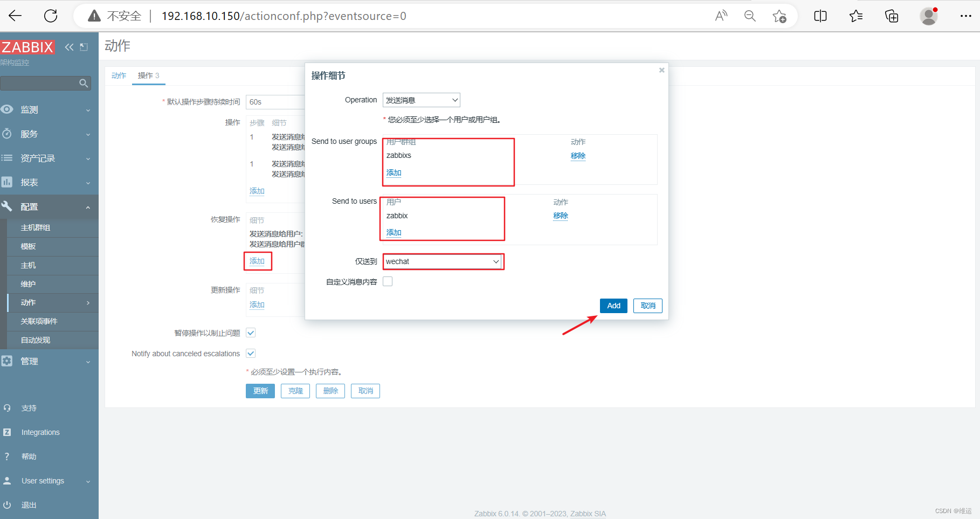
Task: Click the 服务 clock icon
Action: [7, 134]
